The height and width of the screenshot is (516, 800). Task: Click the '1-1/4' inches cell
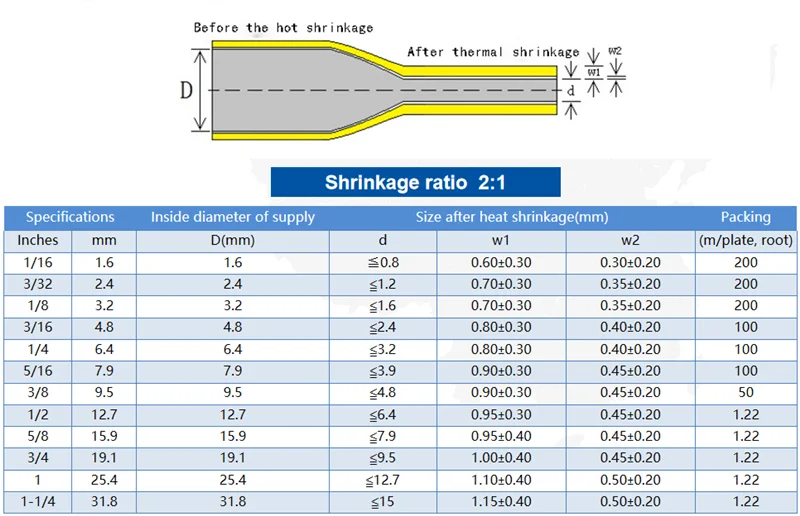coord(38,501)
